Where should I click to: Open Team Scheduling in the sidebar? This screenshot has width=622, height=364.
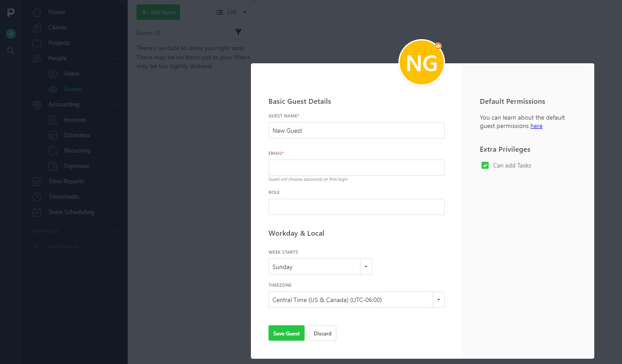[71, 212]
